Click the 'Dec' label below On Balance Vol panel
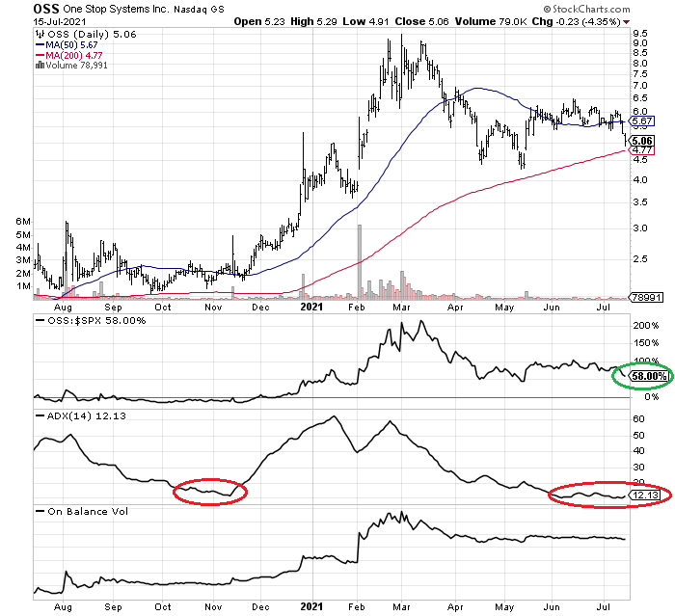This screenshot has width=675, height=616. 261,607
